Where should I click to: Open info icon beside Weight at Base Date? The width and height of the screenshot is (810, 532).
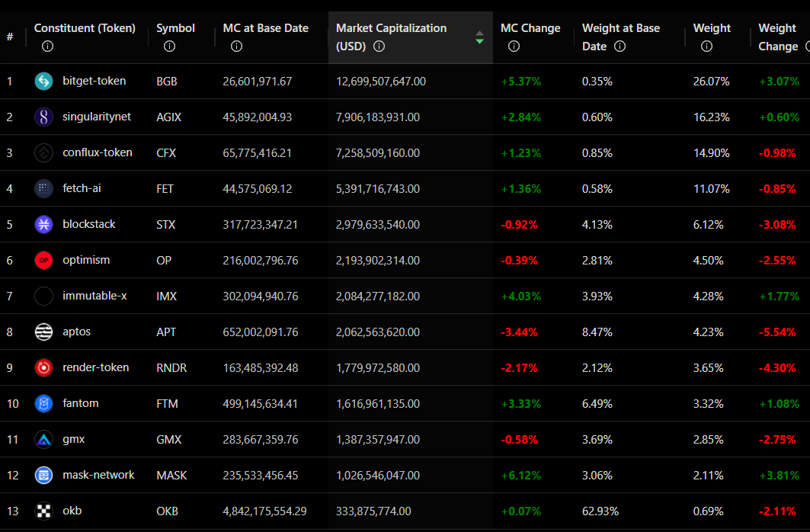click(x=620, y=46)
